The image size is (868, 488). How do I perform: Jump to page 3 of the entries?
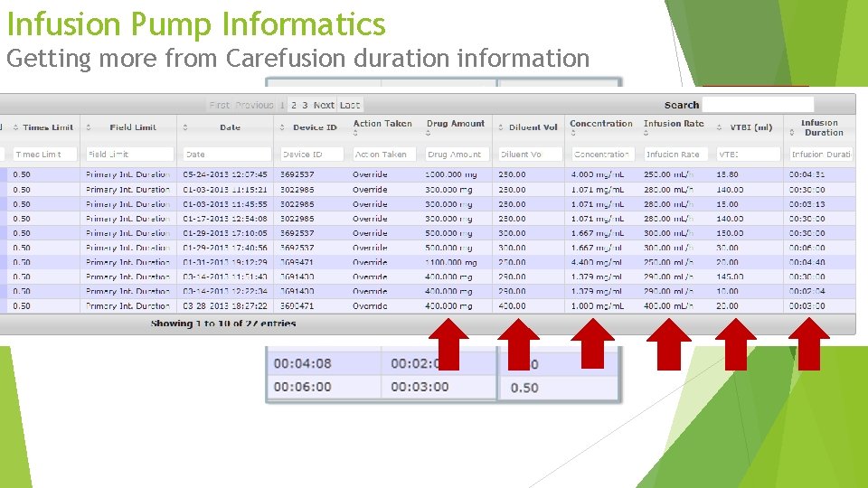click(305, 105)
